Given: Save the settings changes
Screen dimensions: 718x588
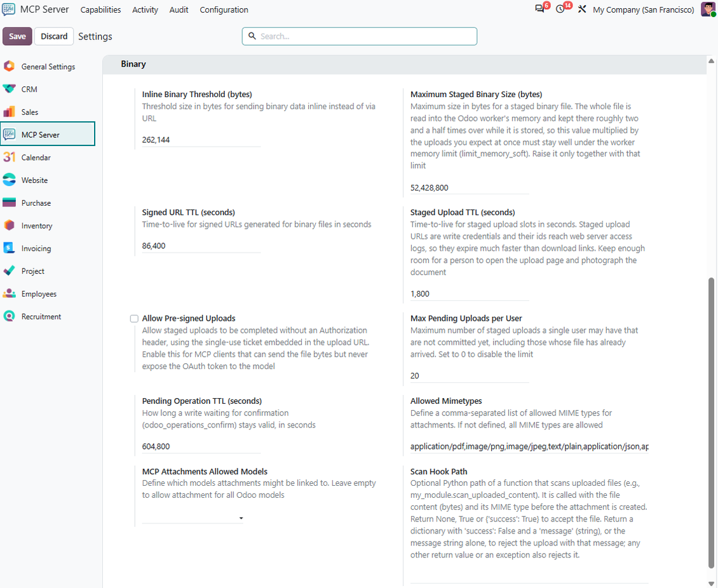Looking at the screenshot, I should coord(17,36).
